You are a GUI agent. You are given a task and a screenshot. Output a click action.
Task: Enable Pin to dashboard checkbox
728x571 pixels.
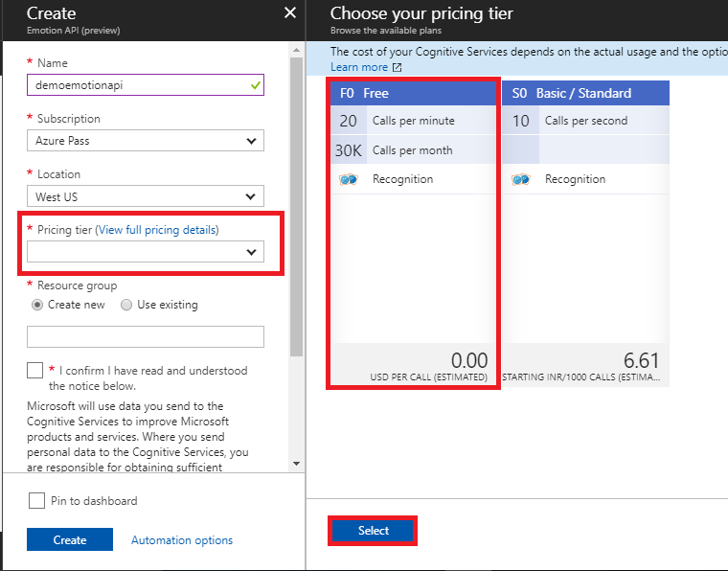click(36, 500)
